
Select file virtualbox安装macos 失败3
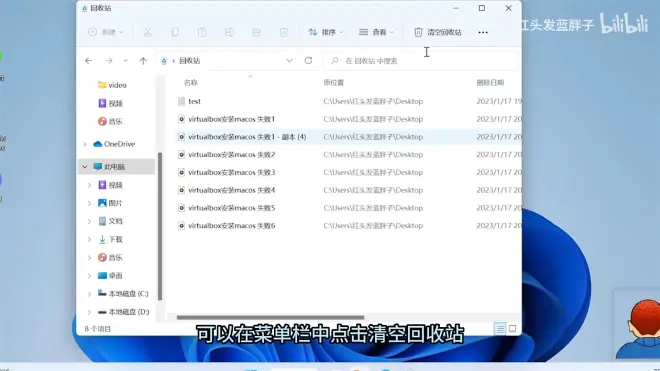(232, 172)
